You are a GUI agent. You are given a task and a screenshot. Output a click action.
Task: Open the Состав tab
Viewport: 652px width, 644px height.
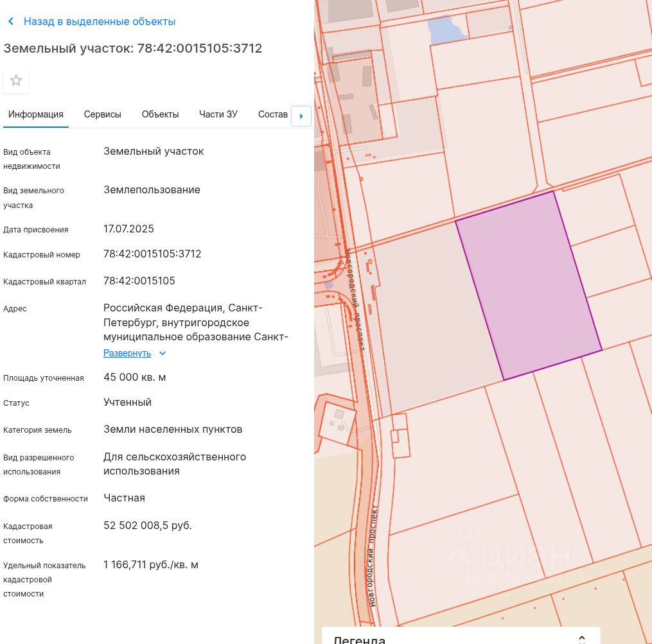coord(272,114)
